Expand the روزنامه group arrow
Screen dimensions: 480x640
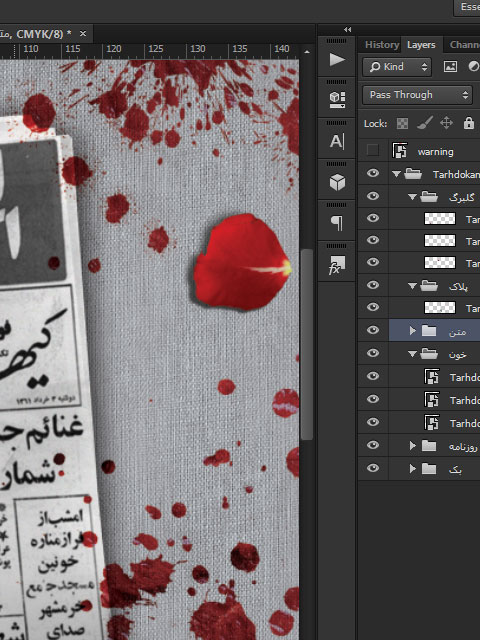pos(413,446)
